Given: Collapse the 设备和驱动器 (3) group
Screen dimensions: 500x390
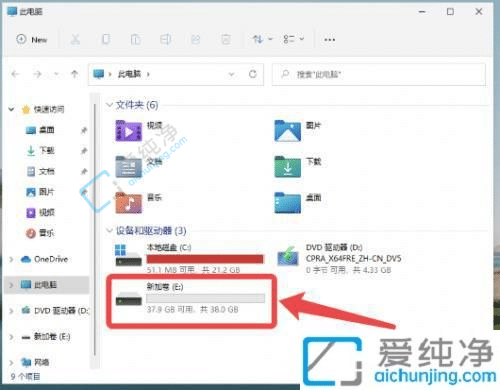Looking at the screenshot, I should point(109,230).
